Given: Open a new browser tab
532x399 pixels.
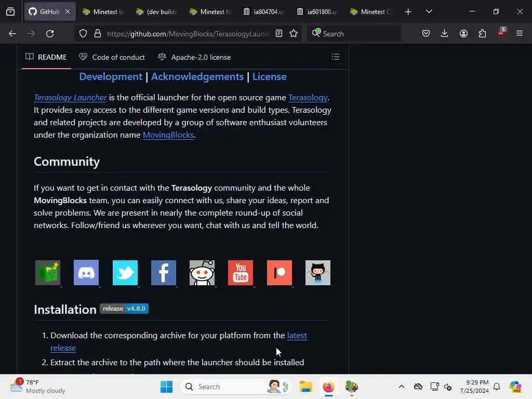Looking at the screenshot, I should [x=408, y=12].
